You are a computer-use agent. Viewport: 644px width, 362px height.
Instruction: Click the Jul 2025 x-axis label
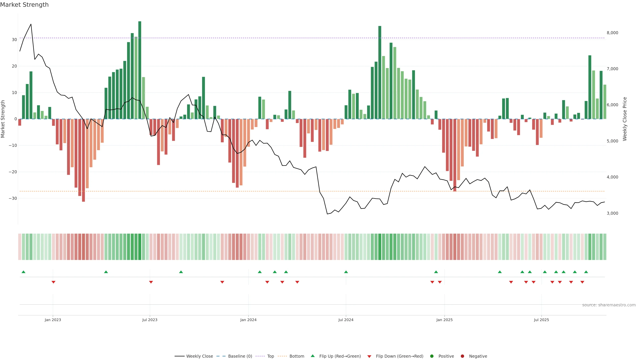pos(541,320)
